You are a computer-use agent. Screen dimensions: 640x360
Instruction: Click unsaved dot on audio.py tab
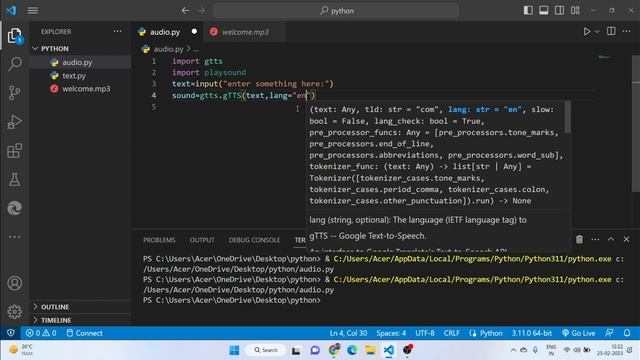point(194,31)
